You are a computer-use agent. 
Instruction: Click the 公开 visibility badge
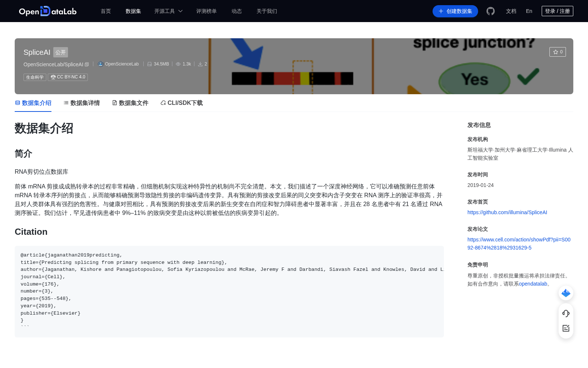click(61, 52)
